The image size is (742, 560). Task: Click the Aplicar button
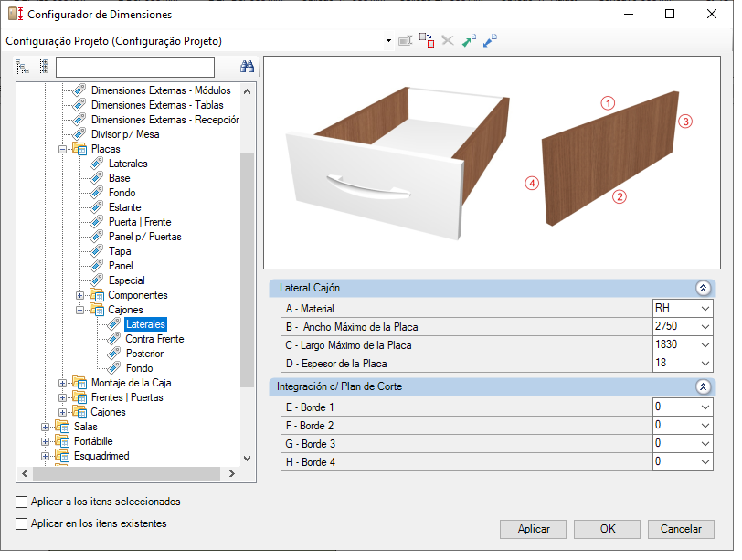(x=534, y=529)
